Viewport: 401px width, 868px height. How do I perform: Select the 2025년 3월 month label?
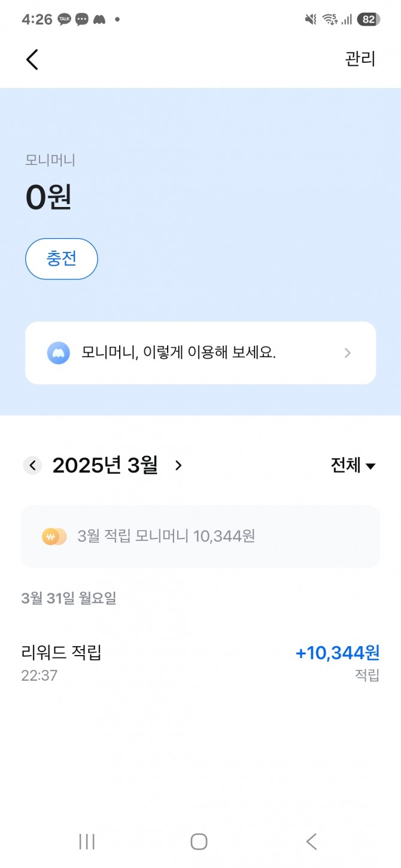coord(105,465)
